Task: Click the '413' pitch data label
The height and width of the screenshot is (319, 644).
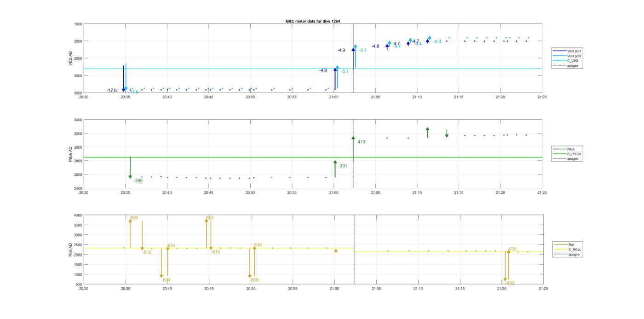Action: (x=361, y=142)
